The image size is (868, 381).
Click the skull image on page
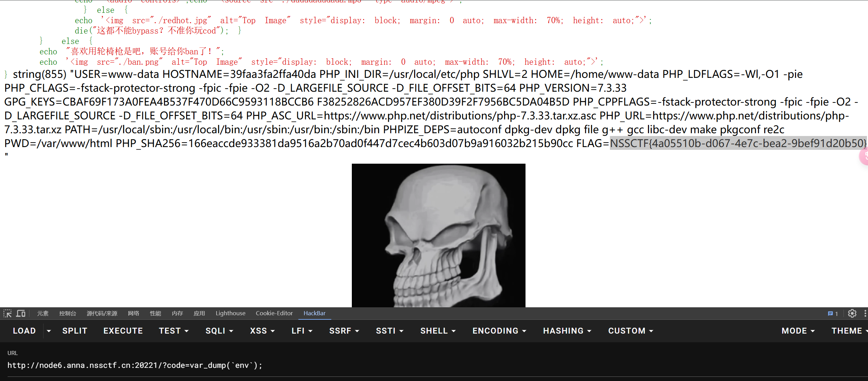pyautogui.click(x=438, y=235)
